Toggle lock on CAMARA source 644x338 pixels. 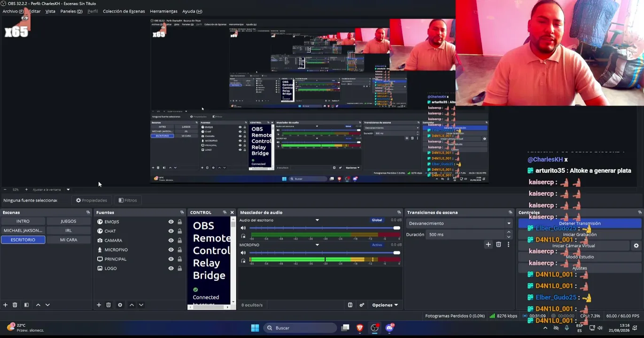(179, 240)
